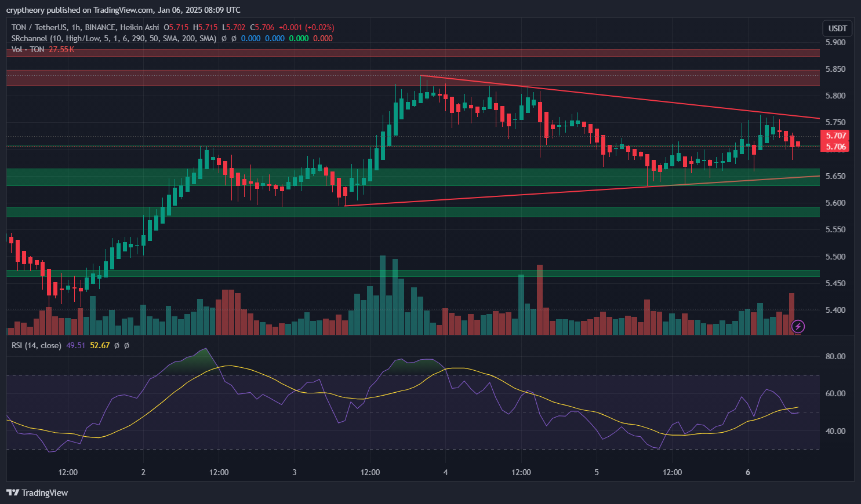Click the 5.450 price axis label

coord(835,283)
